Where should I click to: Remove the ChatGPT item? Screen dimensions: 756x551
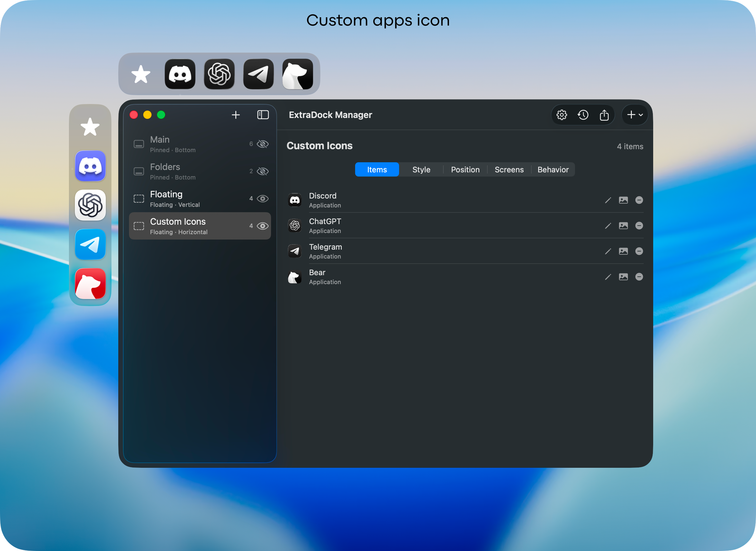tap(639, 226)
